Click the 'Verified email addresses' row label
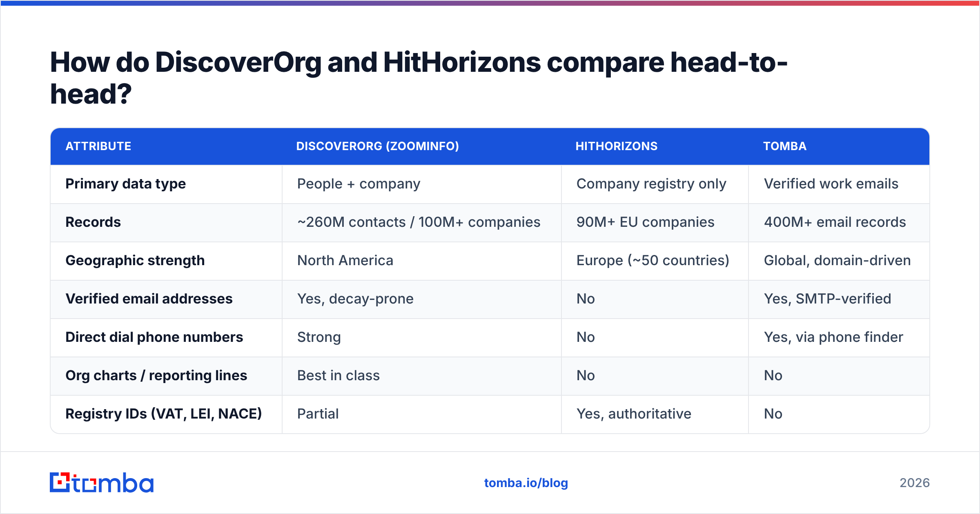980x514 pixels. [149, 299]
